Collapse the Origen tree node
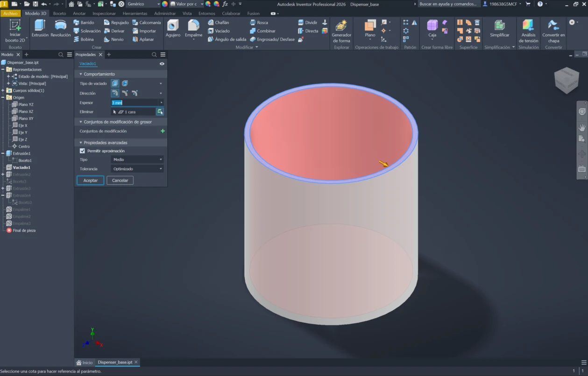Screen dimensions: 588x376 [x=3, y=97]
